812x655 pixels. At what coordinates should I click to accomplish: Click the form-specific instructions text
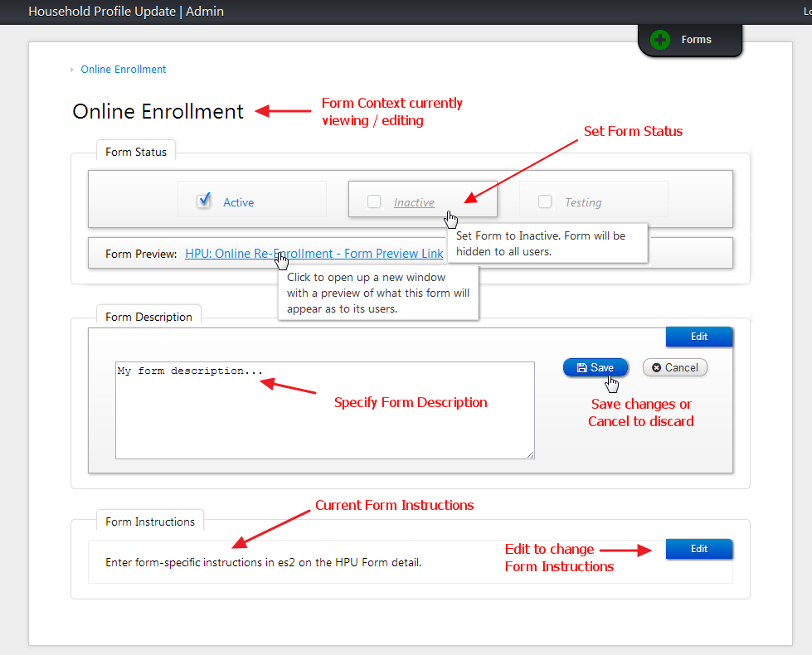[264, 562]
